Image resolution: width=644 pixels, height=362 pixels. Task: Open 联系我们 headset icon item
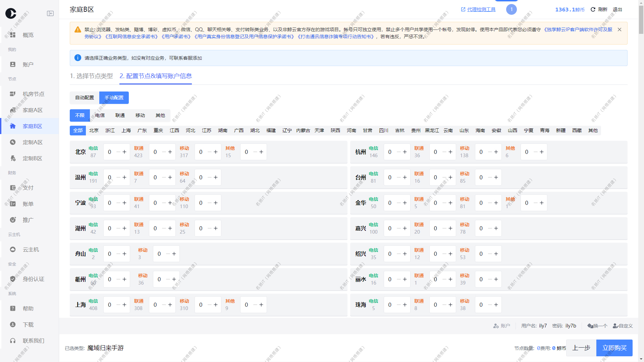[x=13, y=341]
